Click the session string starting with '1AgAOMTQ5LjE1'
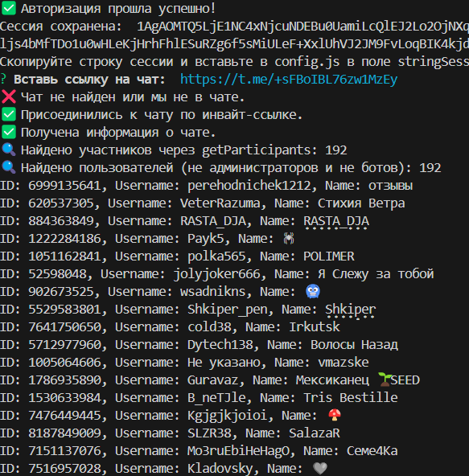469x476 pixels. 302,27
